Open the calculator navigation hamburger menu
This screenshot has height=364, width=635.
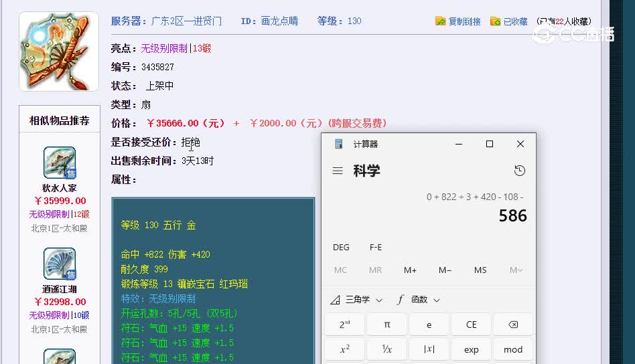point(338,171)
